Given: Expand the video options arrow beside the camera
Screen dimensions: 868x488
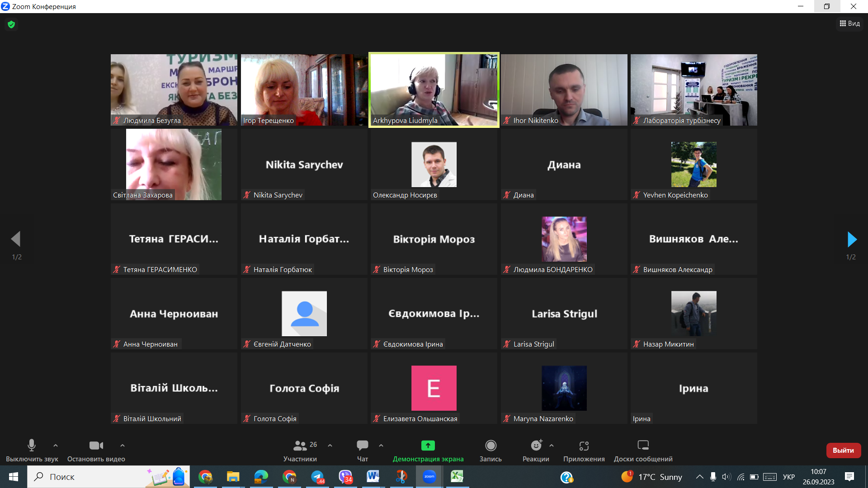Looking at the screenshot, I should 123,446.
